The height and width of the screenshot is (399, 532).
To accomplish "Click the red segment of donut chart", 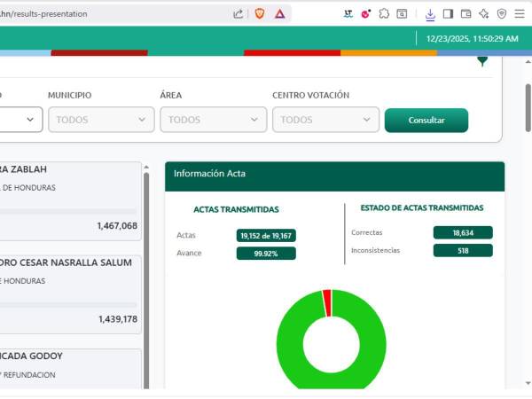I will [x=327, y=303].
